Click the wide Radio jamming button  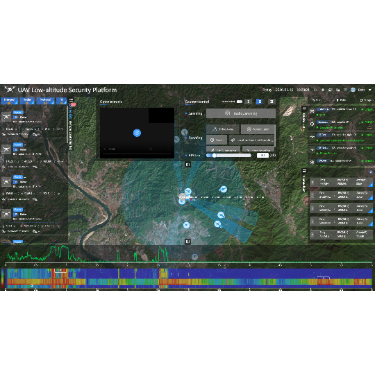(241, 114)
